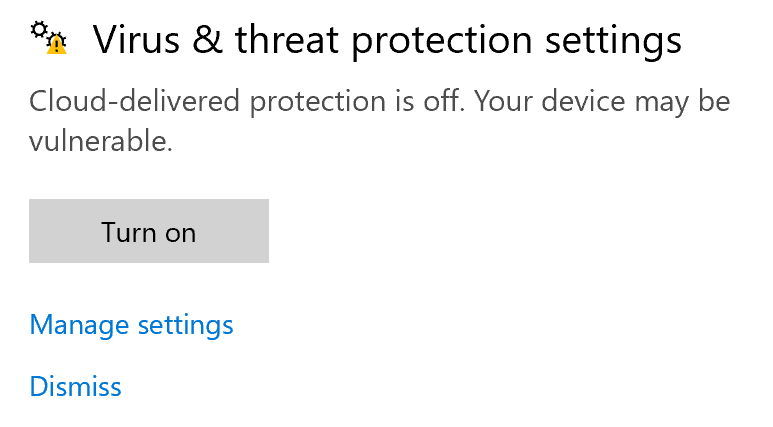This screenshot has width=773, height=427.
Task: Click the Virus & threat protection settings heading
Action: (386, 40)
